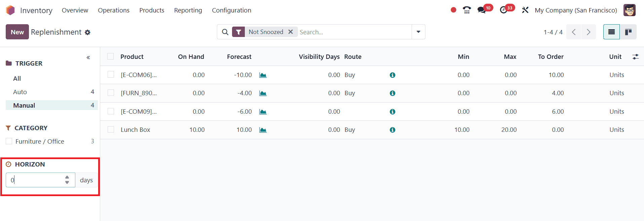This screenshot has width=644, height=221.
Task: Show replenishment info for E-COM09 row
Action: coord(392,112)
